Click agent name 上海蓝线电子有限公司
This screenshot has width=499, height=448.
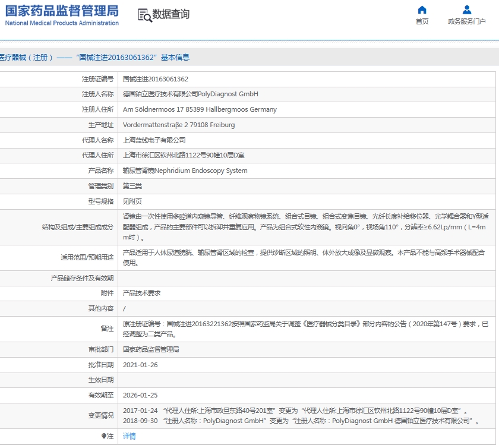pyautogui.click(x=154, y=140)
